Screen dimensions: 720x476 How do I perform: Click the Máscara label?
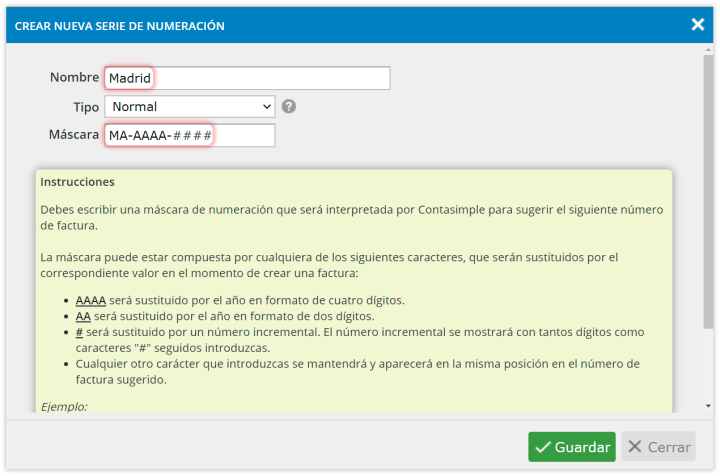coord(74,134)
